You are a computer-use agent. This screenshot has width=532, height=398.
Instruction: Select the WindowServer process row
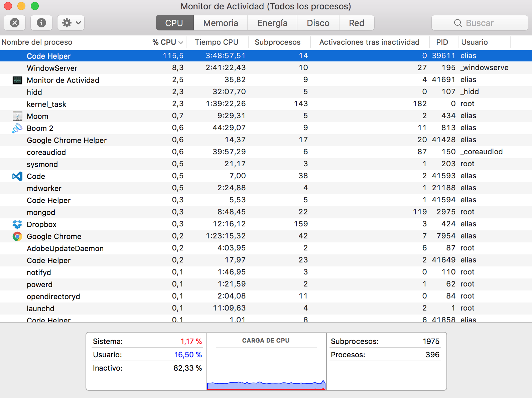tap(266, 68)
